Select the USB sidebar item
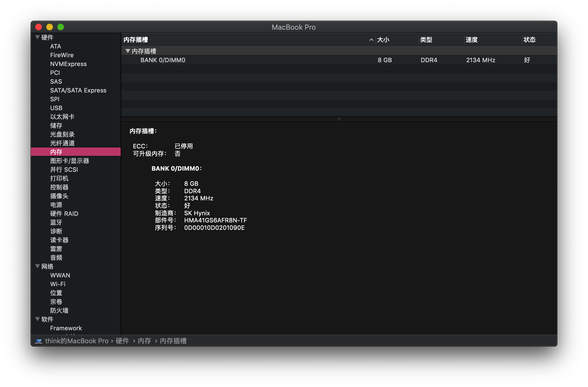The height and width of the screenshot is (387, 588). pos(56,108)
